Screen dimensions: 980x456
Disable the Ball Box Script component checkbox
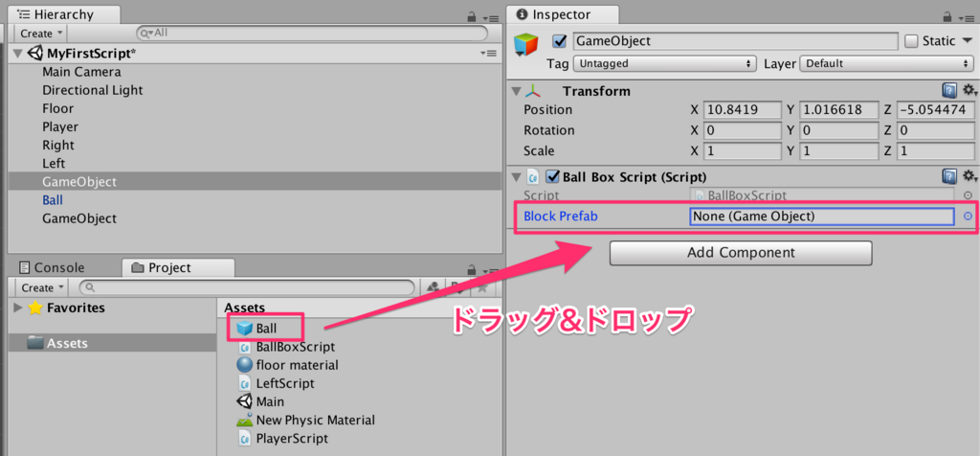click(x=552, y=176)
